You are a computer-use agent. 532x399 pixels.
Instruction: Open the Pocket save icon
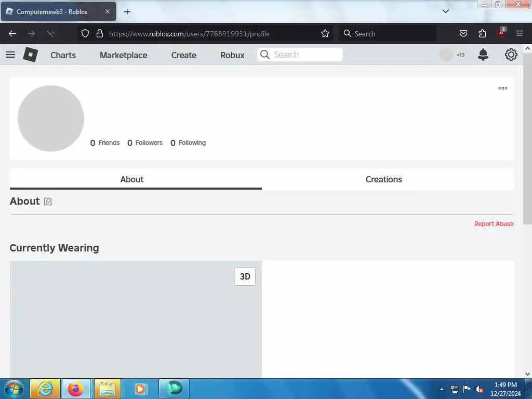(x=463, y=33)
